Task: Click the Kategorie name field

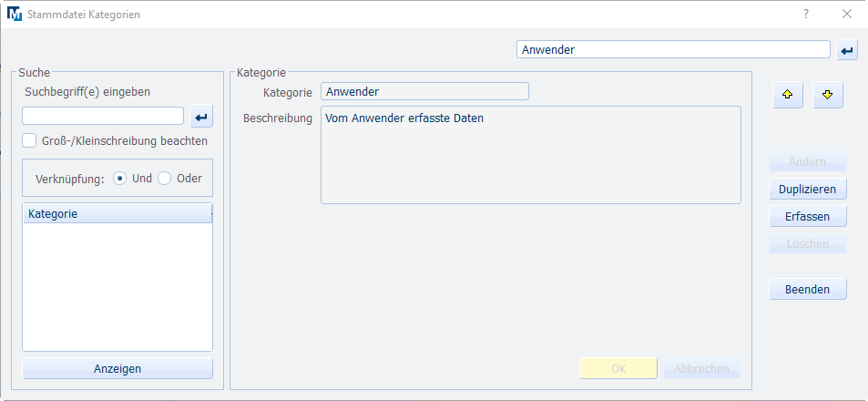Action: click(424, 91)
